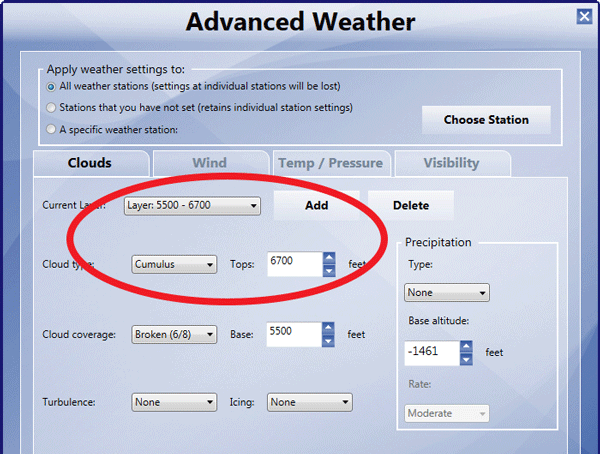Open the Precipitation Type dropdown

click(x=446, y=293)
